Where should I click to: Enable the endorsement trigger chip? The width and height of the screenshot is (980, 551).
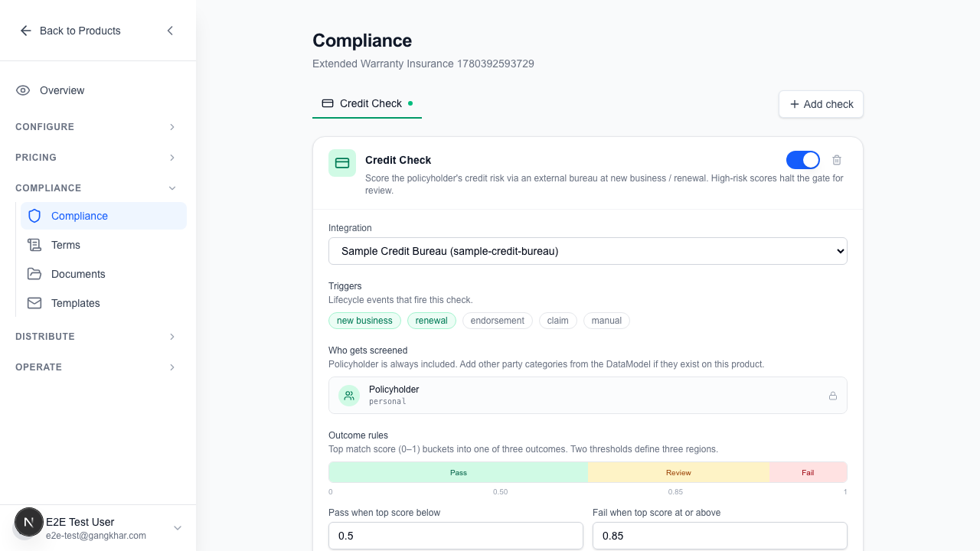pos(498,321)
